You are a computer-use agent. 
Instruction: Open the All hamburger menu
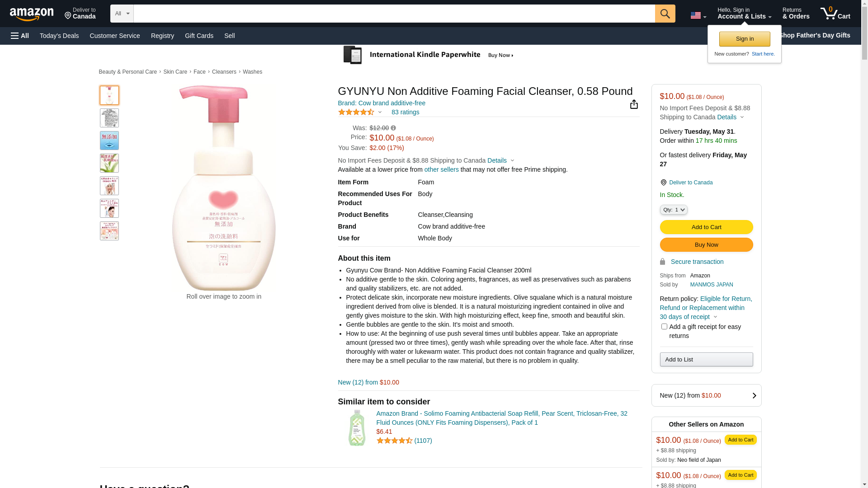(x=20, y=36)
